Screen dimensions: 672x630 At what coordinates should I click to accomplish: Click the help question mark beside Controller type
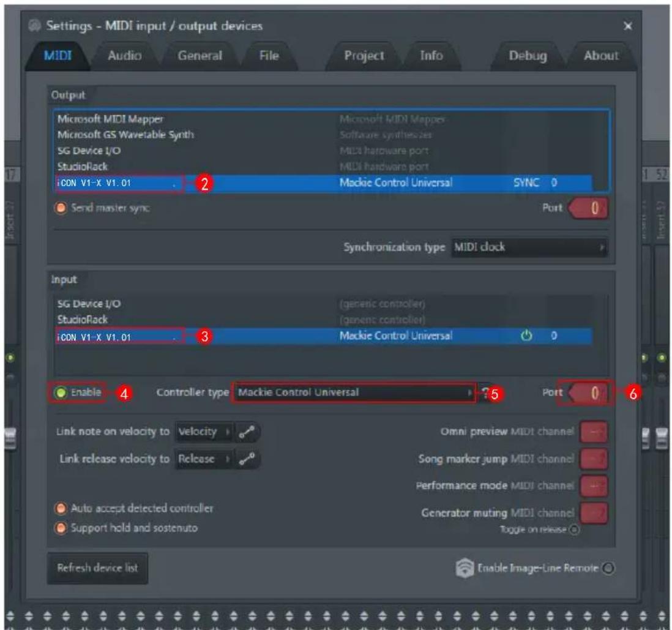pyautogui.click(x=485, y=392)
